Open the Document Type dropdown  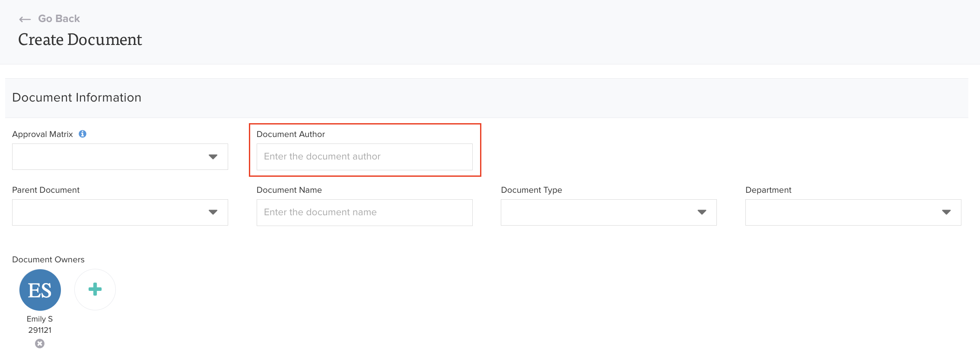click(609, 212)
